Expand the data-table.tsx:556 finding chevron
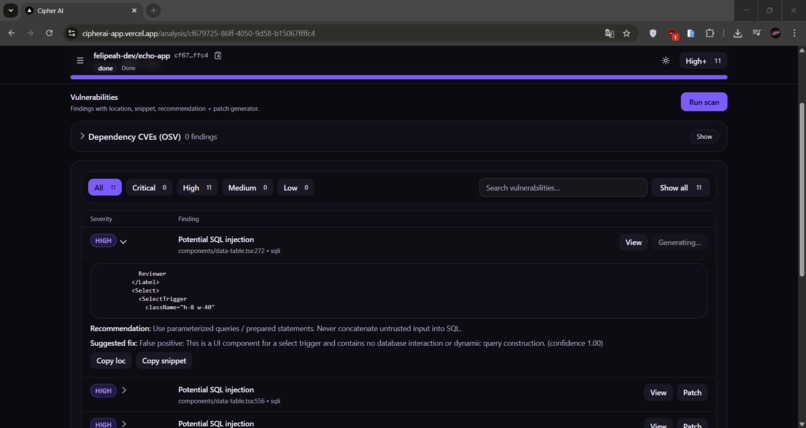Image resolution: width=806 pixels, height=428 pixels. [124, 390]
